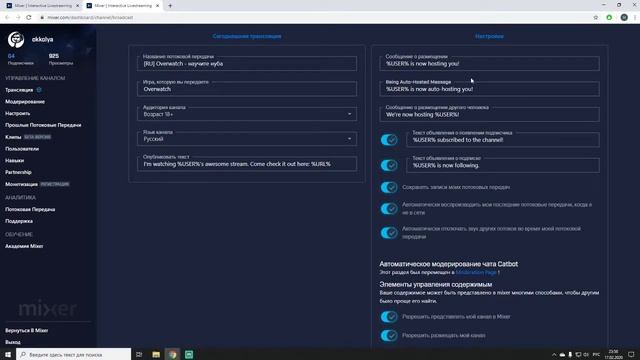
Task: Switch to Chrome on the taskbar
Action: [172, 354]
